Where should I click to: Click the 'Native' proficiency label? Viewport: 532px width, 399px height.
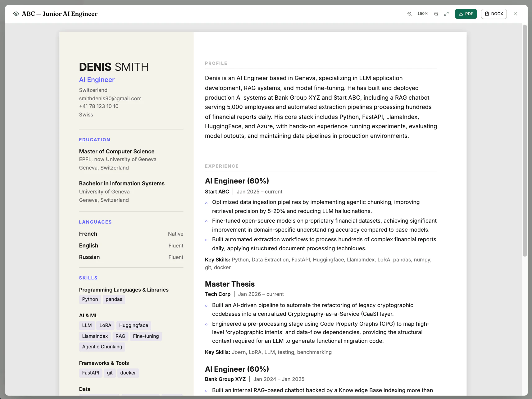point(176,234)
